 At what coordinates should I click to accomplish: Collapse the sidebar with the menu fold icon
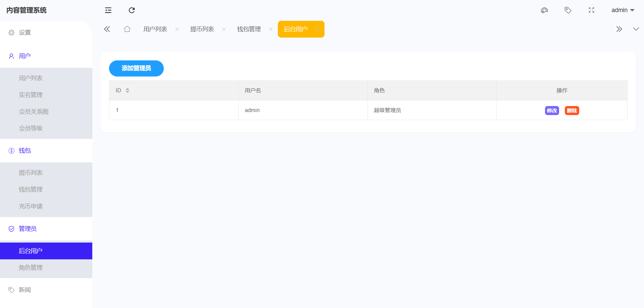108,10
